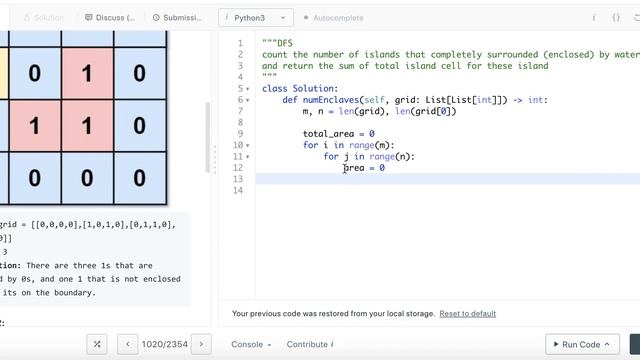640x360 pixels.
Task: Click the 1020/2354 problem counter
Action: [x=164, y=344]
